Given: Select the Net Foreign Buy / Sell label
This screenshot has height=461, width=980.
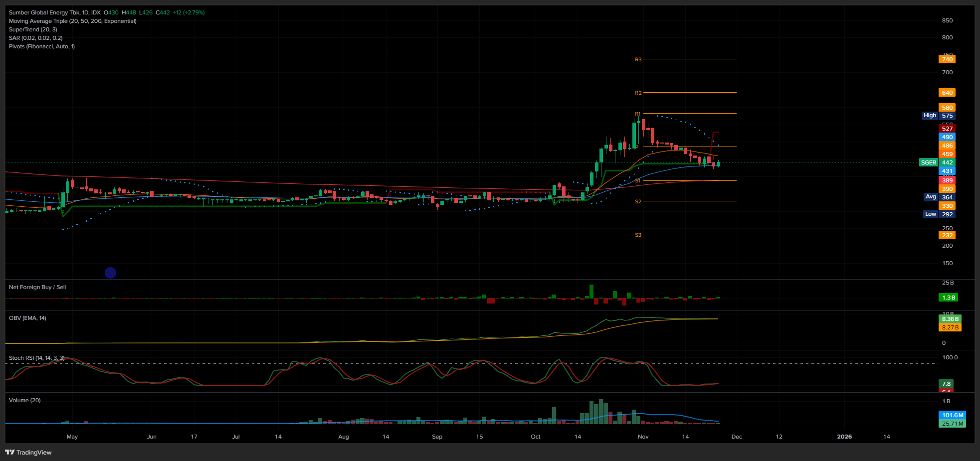Looking at the screenshot, I should 37,287.
